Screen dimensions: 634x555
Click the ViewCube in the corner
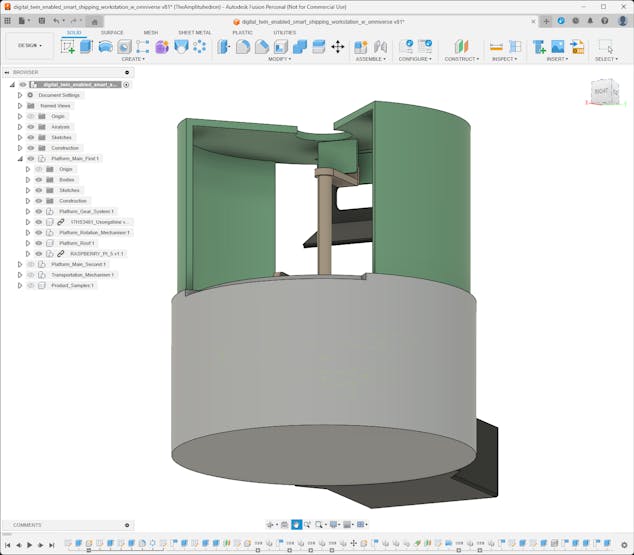click(605, 92)
